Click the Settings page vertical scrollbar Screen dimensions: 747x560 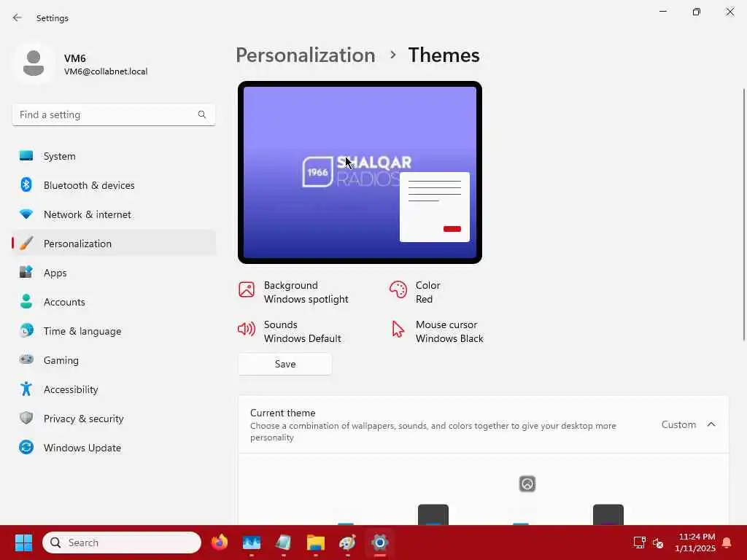click(743, 214)
